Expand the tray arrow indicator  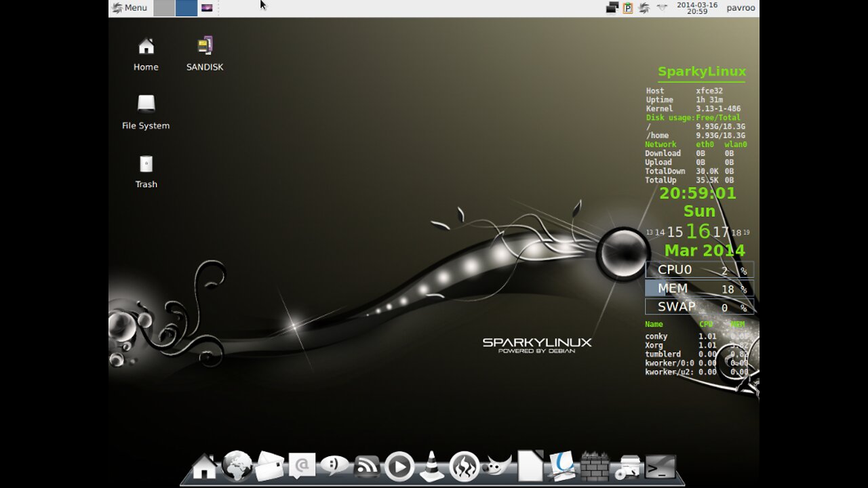point(662,8)
